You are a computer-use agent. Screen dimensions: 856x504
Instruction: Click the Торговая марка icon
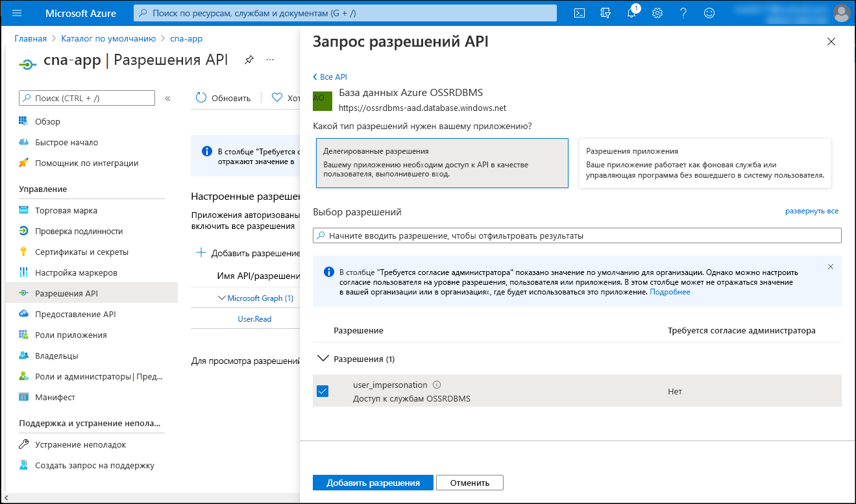point(23,210)
